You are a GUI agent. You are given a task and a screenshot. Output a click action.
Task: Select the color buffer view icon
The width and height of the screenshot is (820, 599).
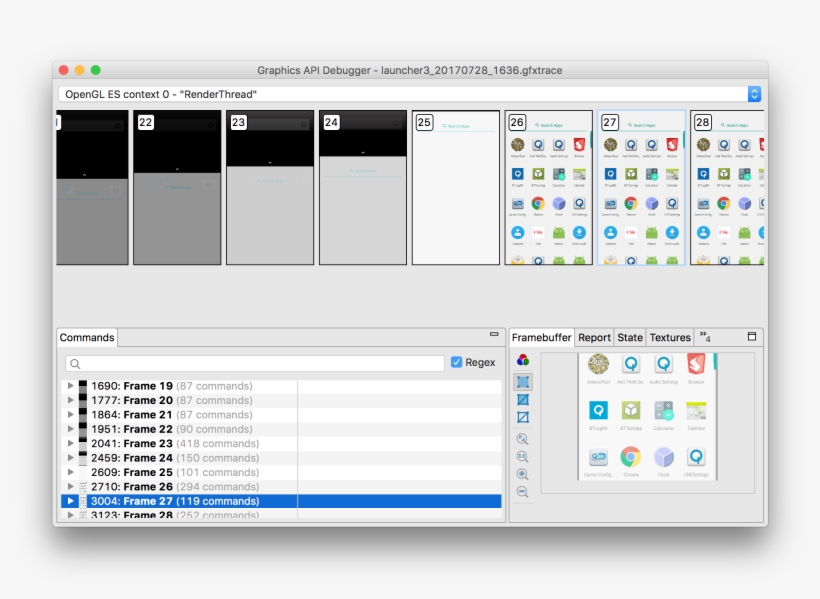click(523, 380)
